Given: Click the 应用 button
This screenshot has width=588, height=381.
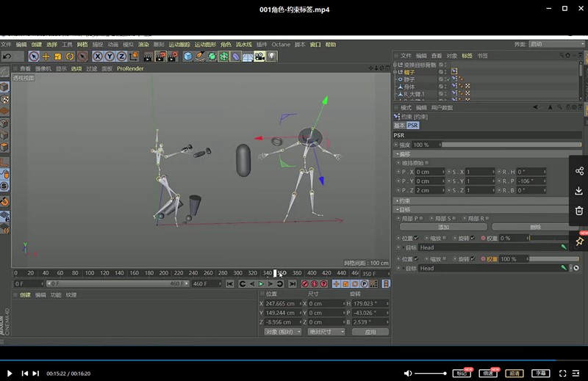Looking at the screenshot, I should pyautogui.click(x=370, y=332).
